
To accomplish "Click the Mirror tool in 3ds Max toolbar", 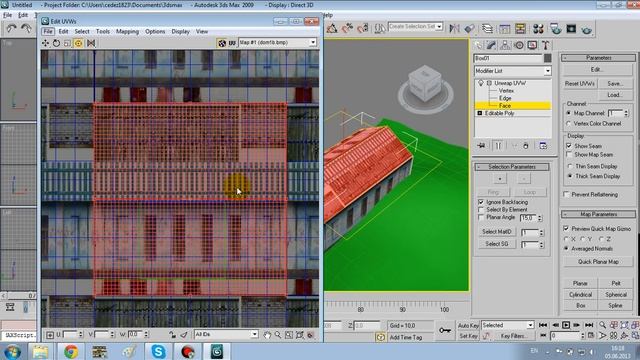I will [x=454, y=28].
